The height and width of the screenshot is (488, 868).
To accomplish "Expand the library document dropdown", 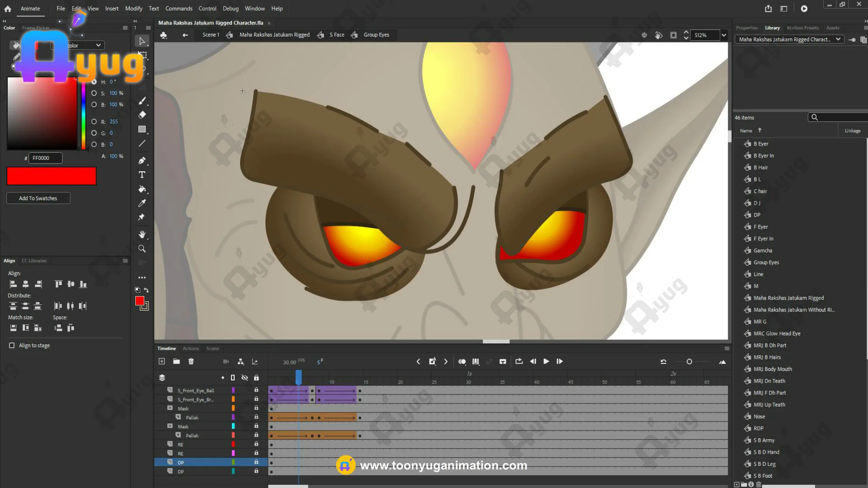I will click(838, 39).
